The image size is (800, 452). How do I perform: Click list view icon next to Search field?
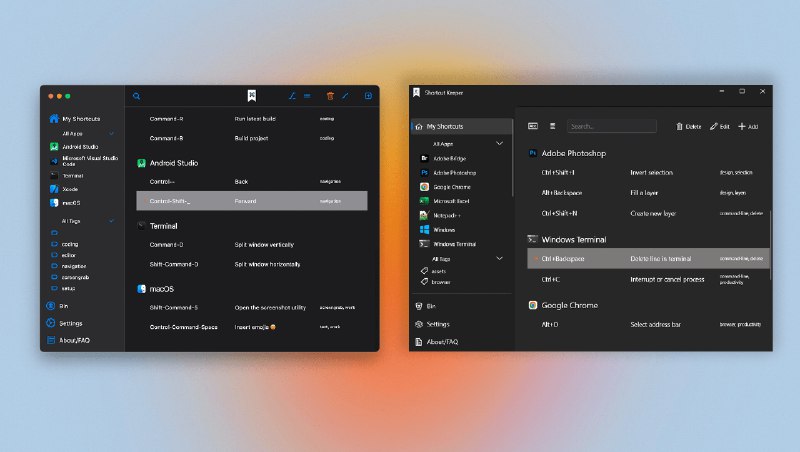(x=553, y=126)
